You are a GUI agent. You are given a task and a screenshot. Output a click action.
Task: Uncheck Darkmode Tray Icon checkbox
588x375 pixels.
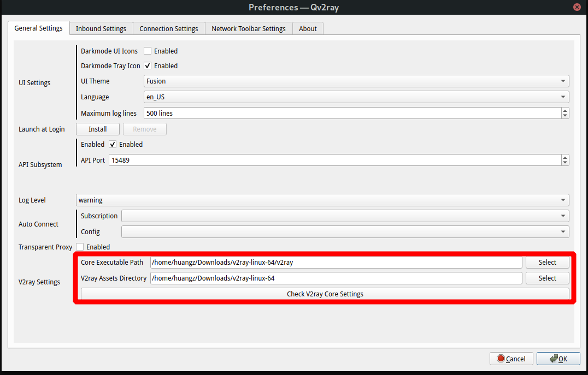coord(148,66)
